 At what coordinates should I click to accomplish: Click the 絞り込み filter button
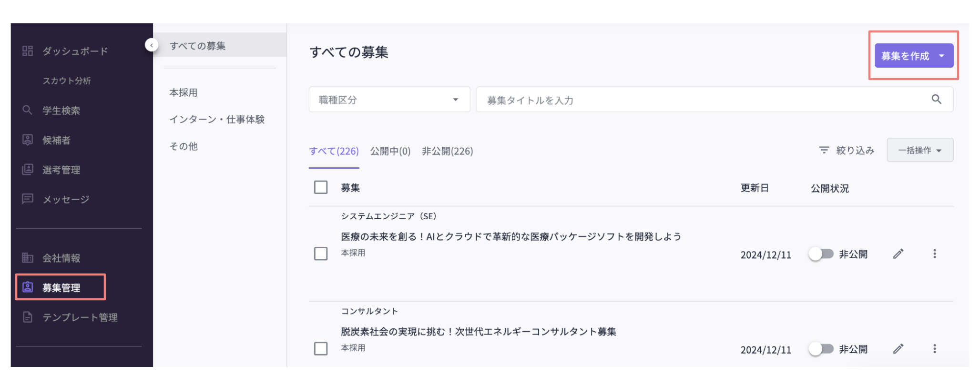(x=846, y=150)
